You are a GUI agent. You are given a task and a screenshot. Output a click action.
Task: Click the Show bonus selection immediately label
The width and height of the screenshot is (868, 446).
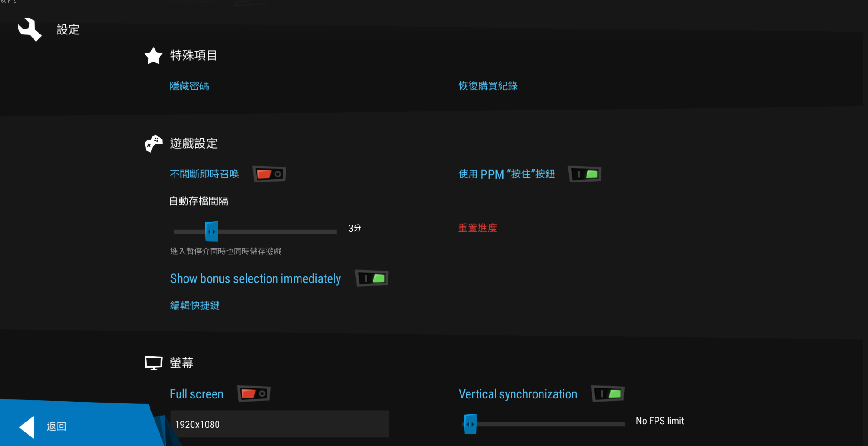click(x=255, y=279)
